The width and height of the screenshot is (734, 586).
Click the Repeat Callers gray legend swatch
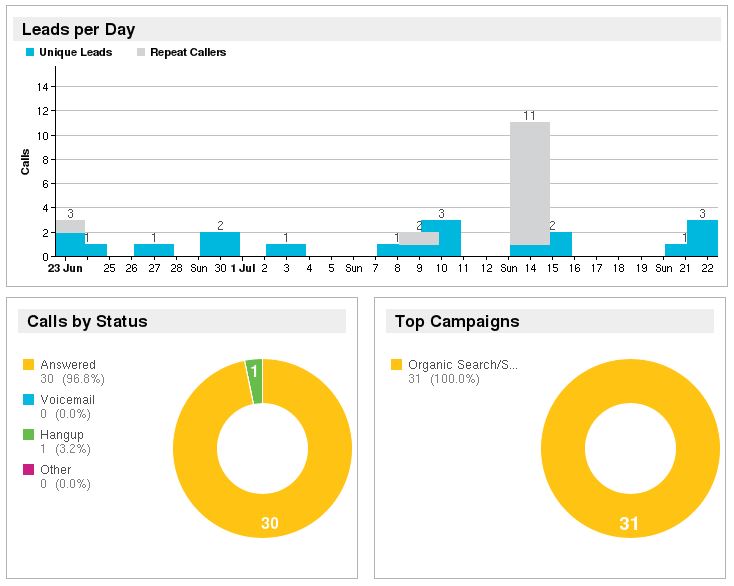141,52
